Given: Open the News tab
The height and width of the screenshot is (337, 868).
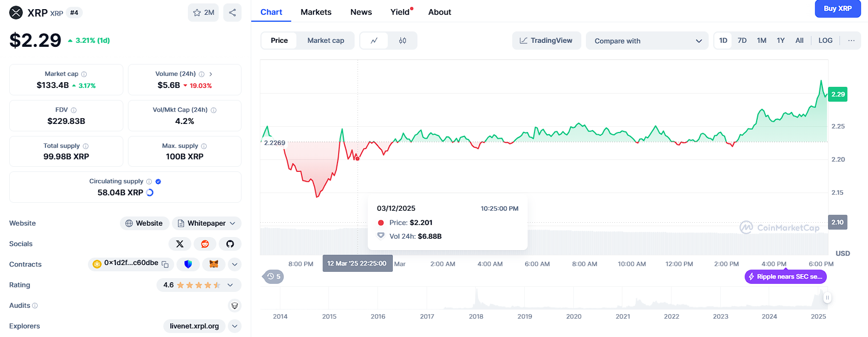Looking at the screenshot, I should pyautogui.click(x=361, y=12).
